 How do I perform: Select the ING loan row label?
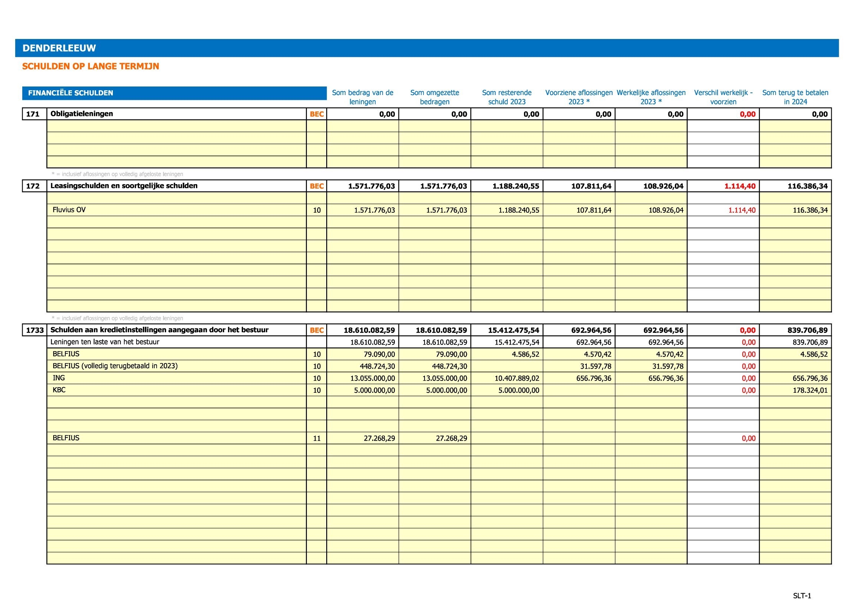[59, 378]
